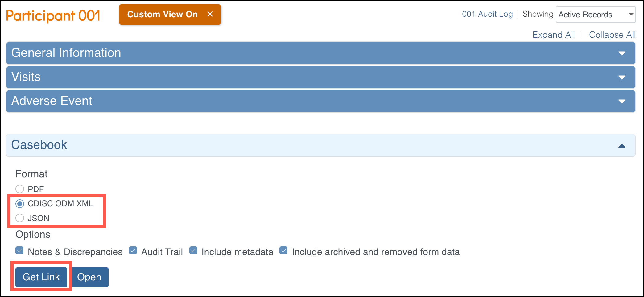Uncheck Notes & Discrepancies option
Viewport: 644px width, 297px height.
[x=19, y=251]
